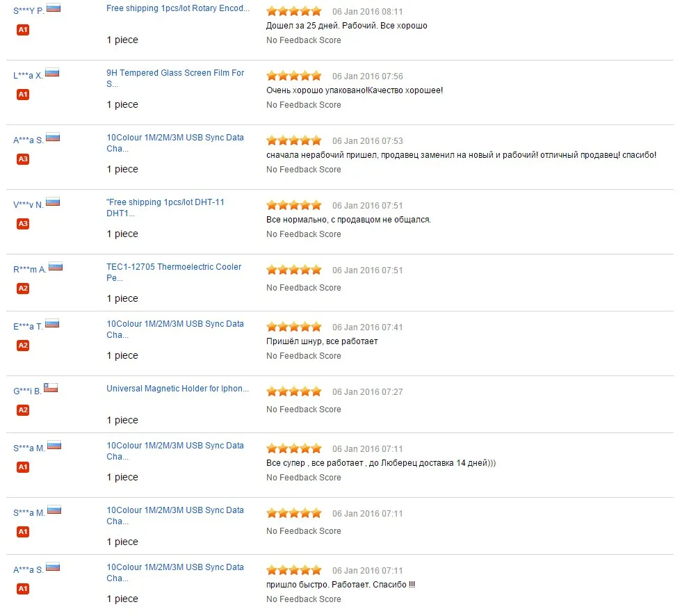Click the Chile flag beside G***i B.
Screen dimensions: 682x616
51,388
